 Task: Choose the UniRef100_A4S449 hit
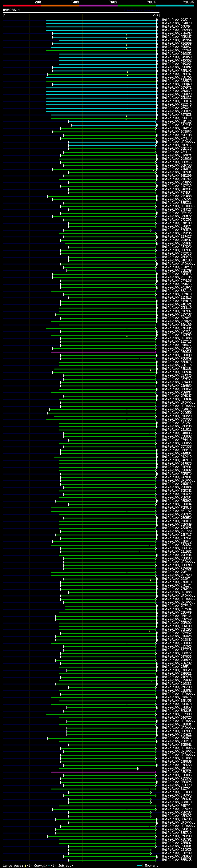(x=177, y=457)
